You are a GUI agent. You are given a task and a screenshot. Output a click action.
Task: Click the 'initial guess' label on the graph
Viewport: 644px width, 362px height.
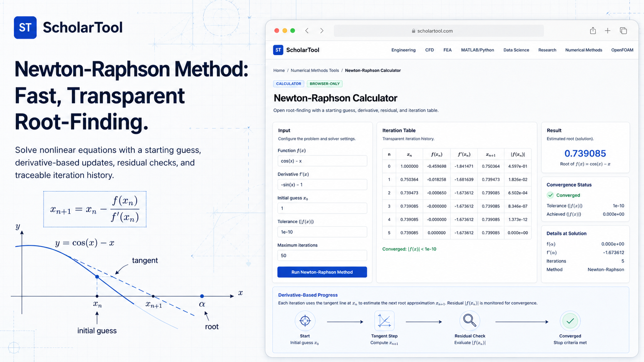(97, 330)
